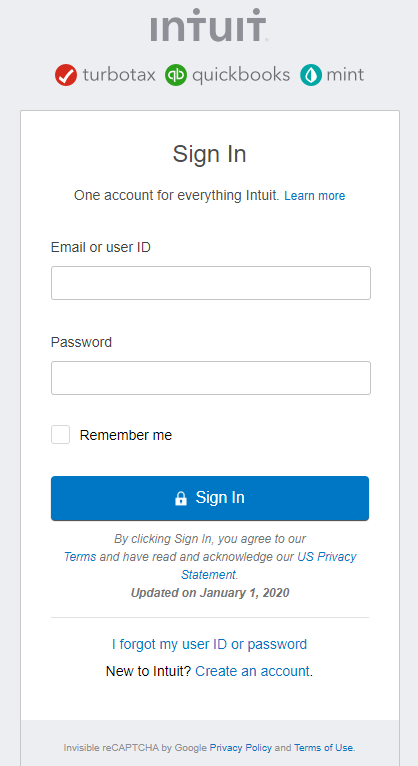Click the teal Mint leaf icon
Screen dimensions: 418x766
311,75
